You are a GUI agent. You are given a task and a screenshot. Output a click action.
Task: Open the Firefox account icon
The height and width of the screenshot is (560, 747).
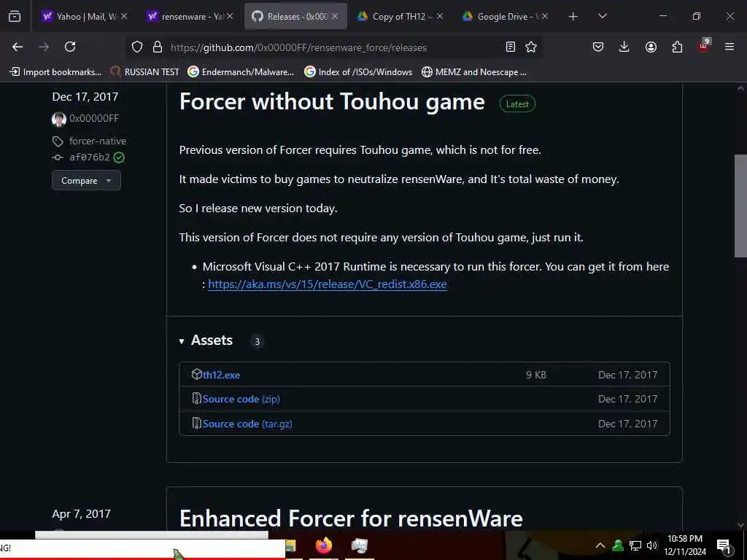pyautogui.click(x=651, y=47)
